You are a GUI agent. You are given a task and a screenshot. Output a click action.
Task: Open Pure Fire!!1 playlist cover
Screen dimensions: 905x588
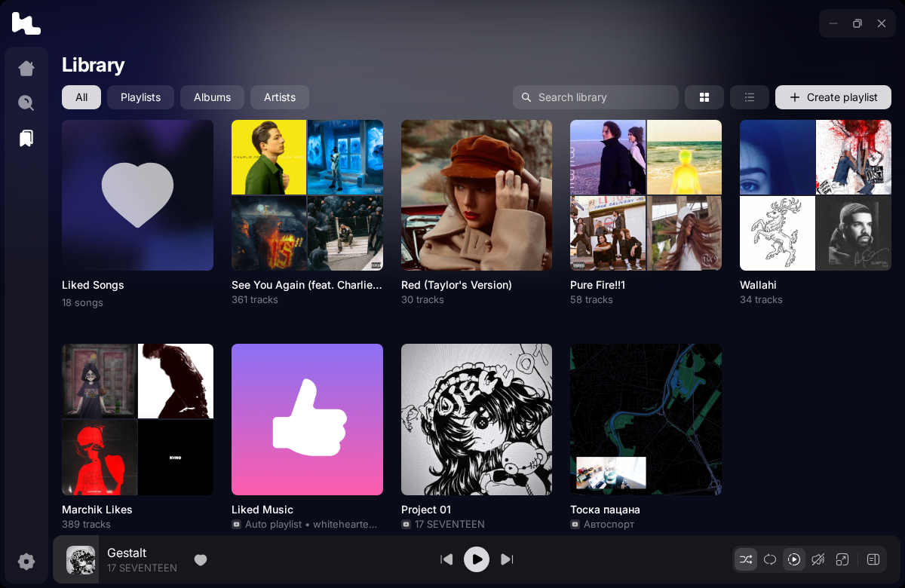pos(646,195)
